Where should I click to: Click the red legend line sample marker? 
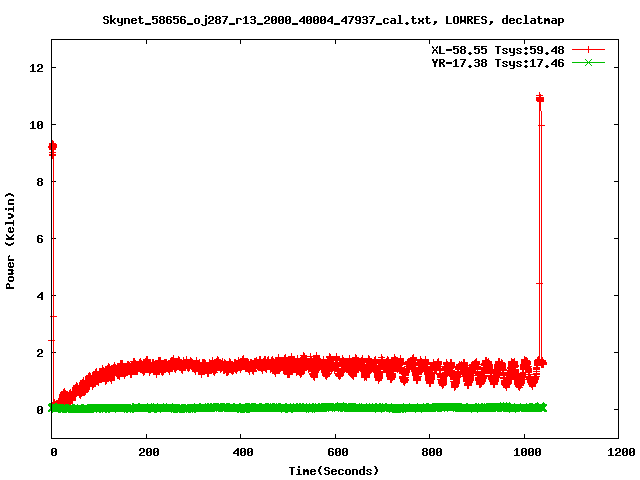[x=588, y=50]
